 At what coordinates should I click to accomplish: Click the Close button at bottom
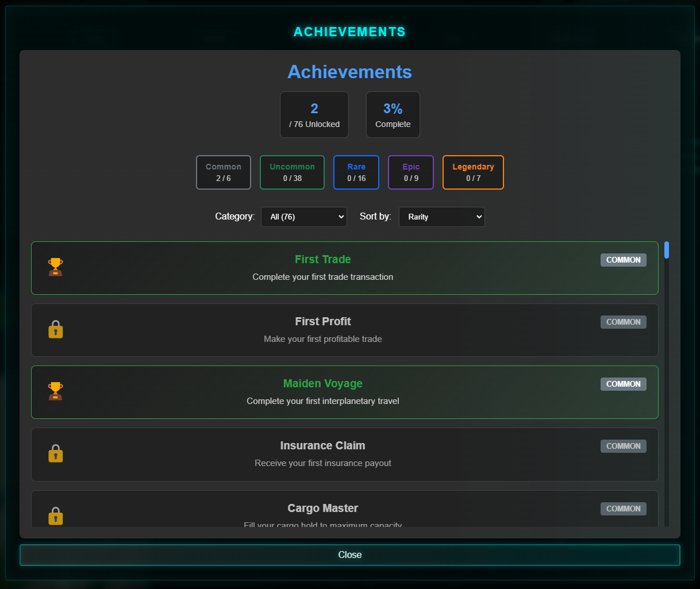click(x=350, y=555)
